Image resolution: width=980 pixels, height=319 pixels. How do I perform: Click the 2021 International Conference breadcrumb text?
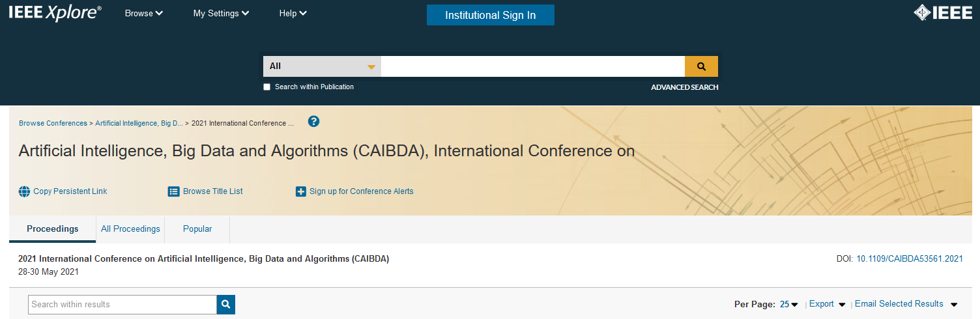point(243,123)
